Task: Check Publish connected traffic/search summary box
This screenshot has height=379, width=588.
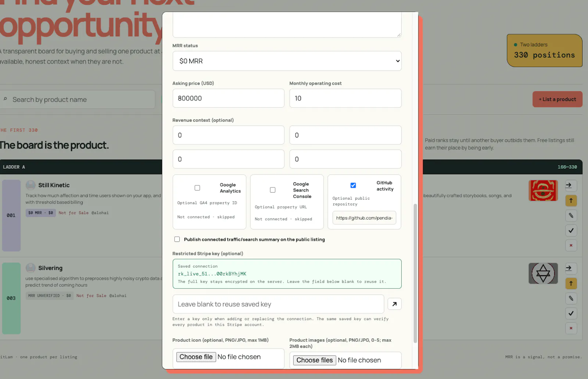Action: coord(177,239)
